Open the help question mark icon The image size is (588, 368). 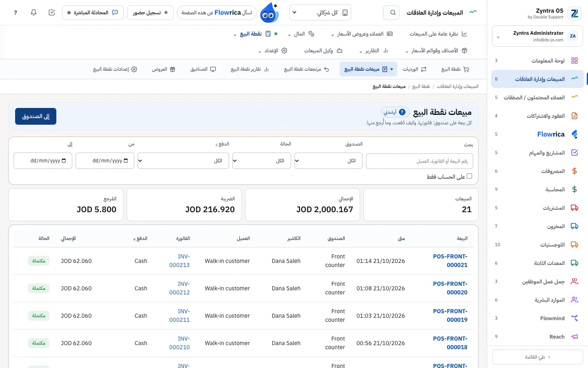16,13
